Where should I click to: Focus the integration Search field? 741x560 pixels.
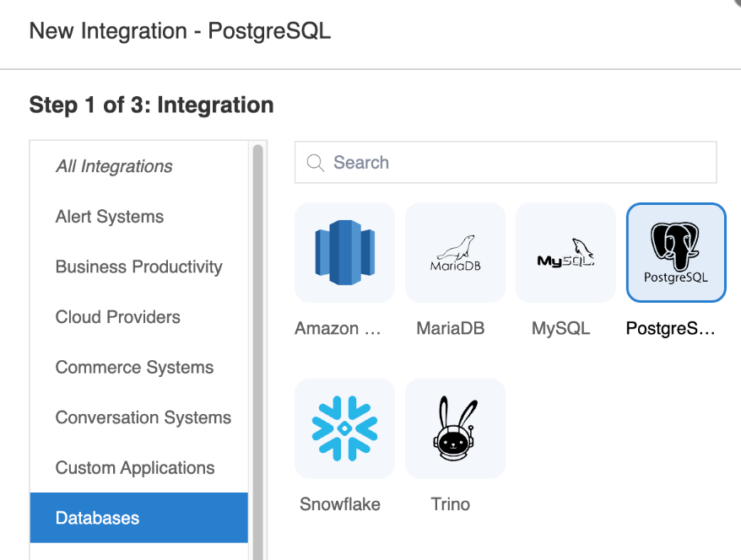tap(506, 163)
